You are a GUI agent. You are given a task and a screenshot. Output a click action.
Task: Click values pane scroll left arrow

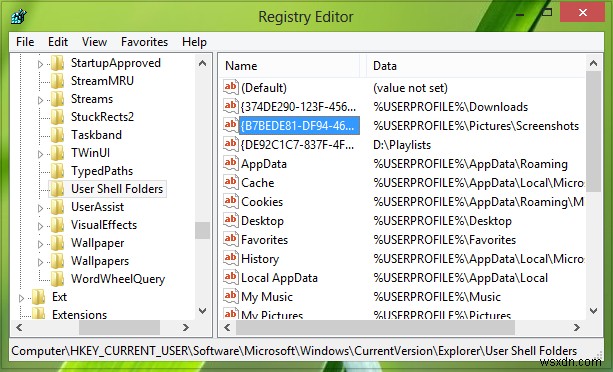pyautogui.click(x=228, y=327)
